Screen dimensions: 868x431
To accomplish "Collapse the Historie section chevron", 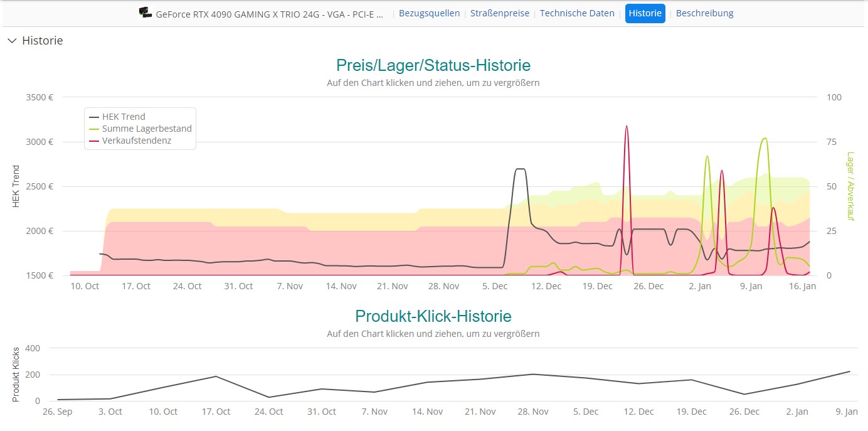I will click(x=12, y=41).
